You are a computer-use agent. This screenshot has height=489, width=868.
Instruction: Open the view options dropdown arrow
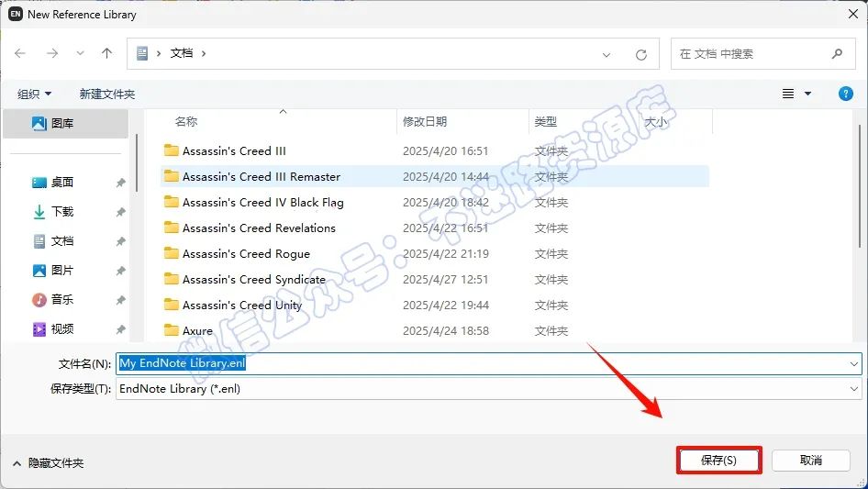coord(807,94)
